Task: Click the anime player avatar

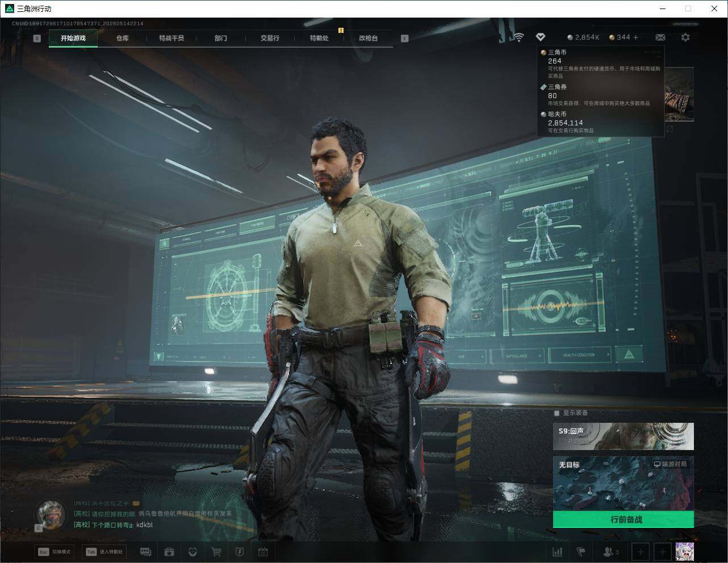Action: click(x=684, y=552)
